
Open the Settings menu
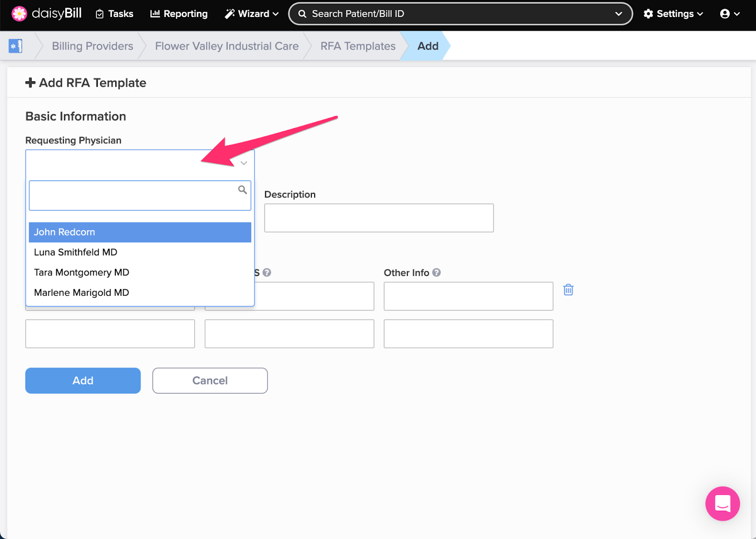click(x=673, y=14)
